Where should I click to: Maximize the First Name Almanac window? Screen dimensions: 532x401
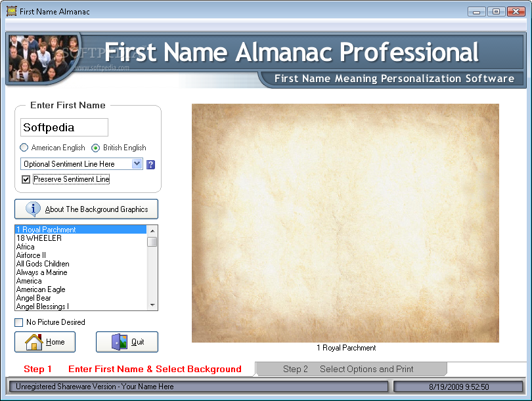pos(496,12)
